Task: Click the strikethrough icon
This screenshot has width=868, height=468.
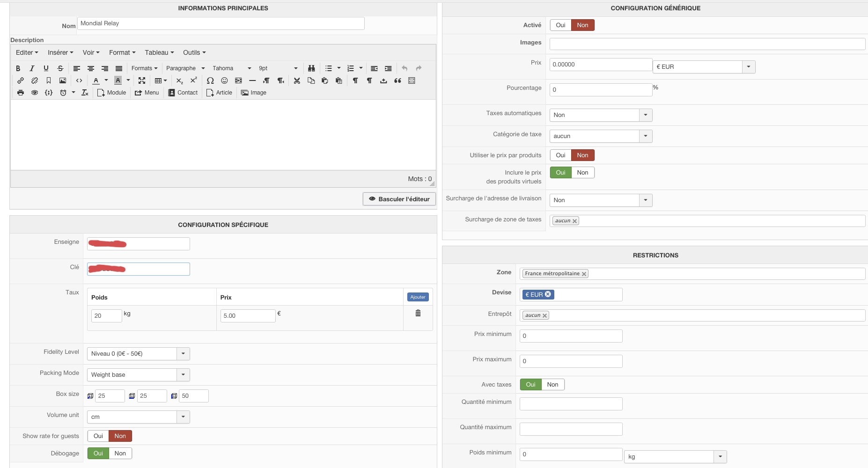Action: pos(60,68)
